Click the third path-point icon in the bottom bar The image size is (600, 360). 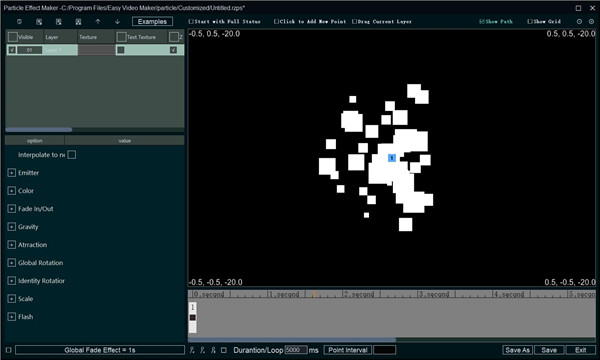(x=213, y=350)
